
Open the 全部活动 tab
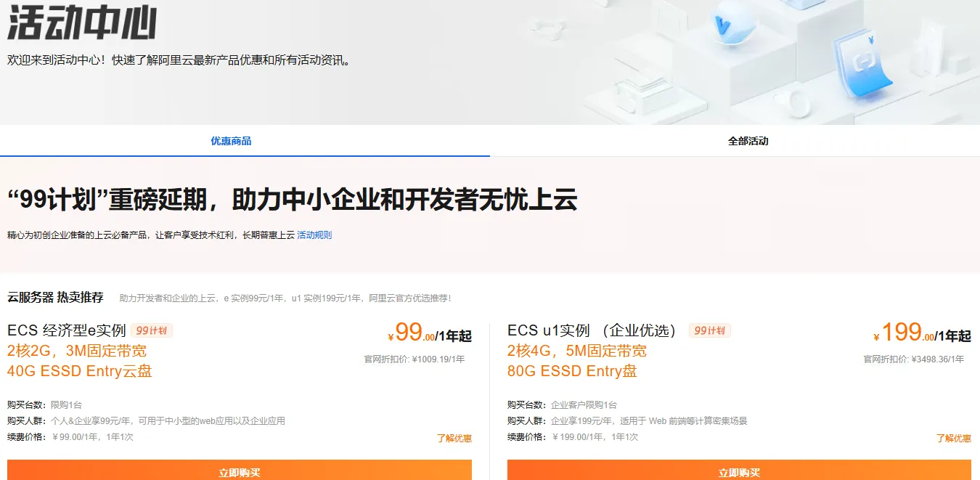[748, 141]
